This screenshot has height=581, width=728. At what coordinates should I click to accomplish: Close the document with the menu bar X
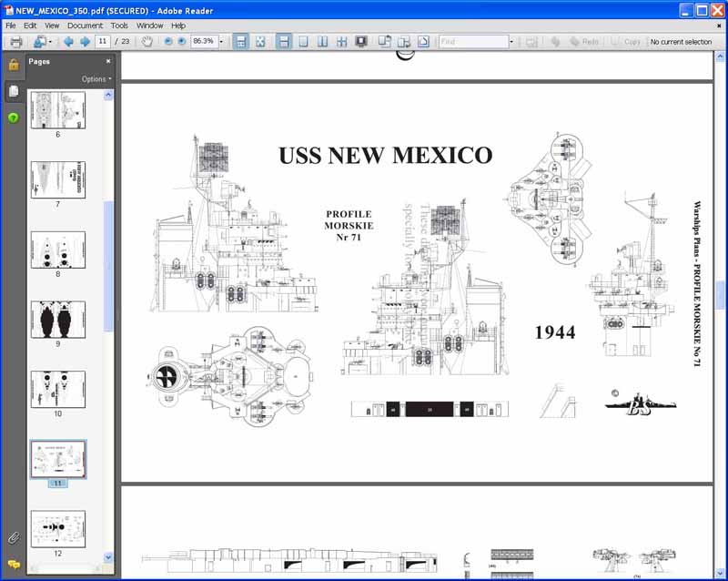click(x=719, y=26)
